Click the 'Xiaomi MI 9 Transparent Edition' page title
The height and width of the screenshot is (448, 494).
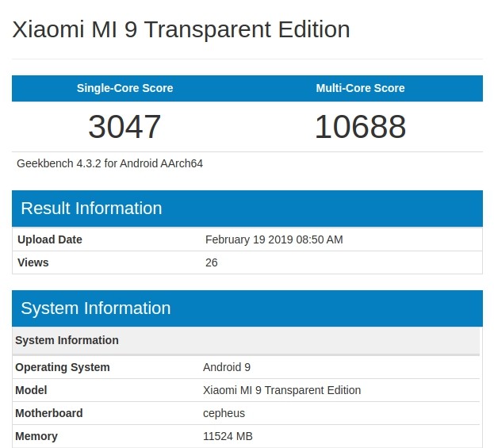click(181, 29)
